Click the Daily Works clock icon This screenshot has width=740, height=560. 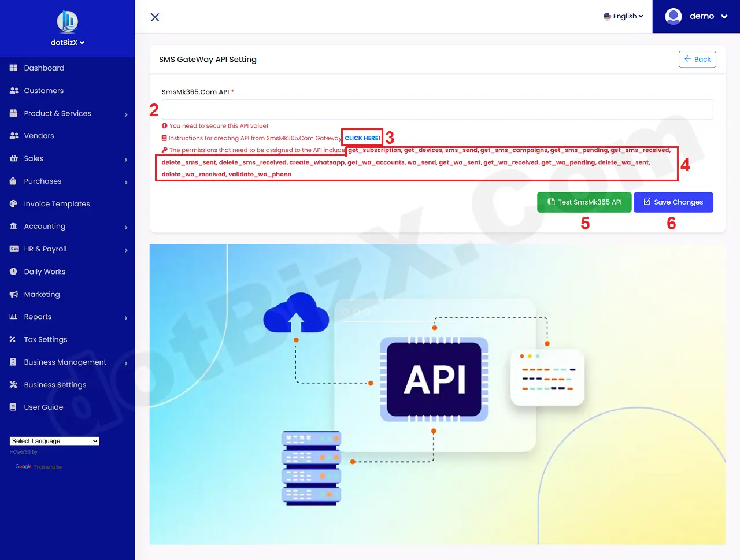coord(13,271)
